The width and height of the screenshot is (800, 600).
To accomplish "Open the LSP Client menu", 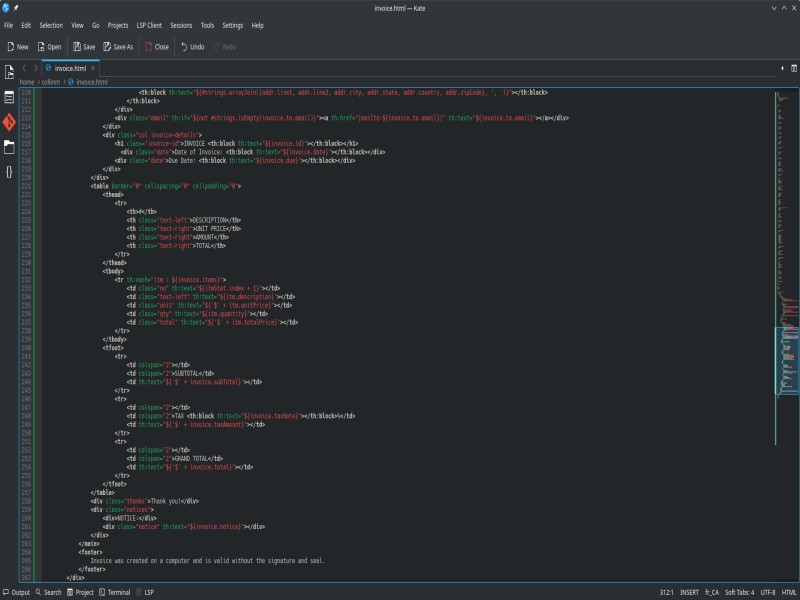I will (x=148, y=25).
